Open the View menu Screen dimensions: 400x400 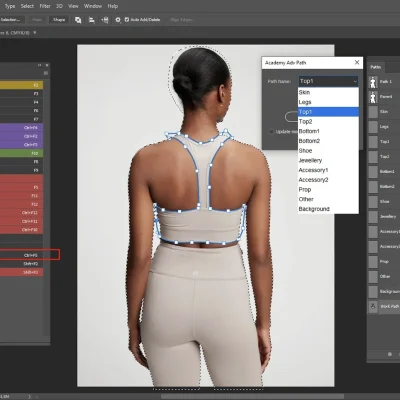point(73,6)
